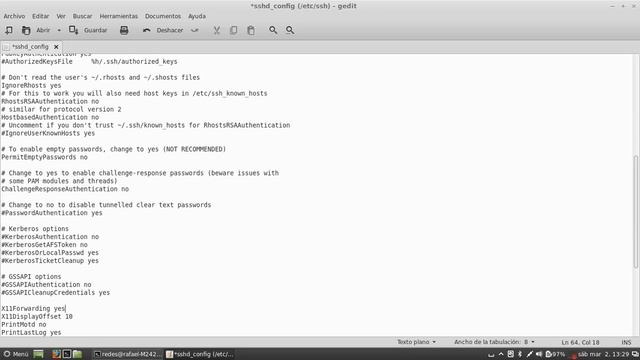Click the clock showing sáb mar 2, 13:29
This screenshot has height=360, width=640.
(x=603, y=354)
